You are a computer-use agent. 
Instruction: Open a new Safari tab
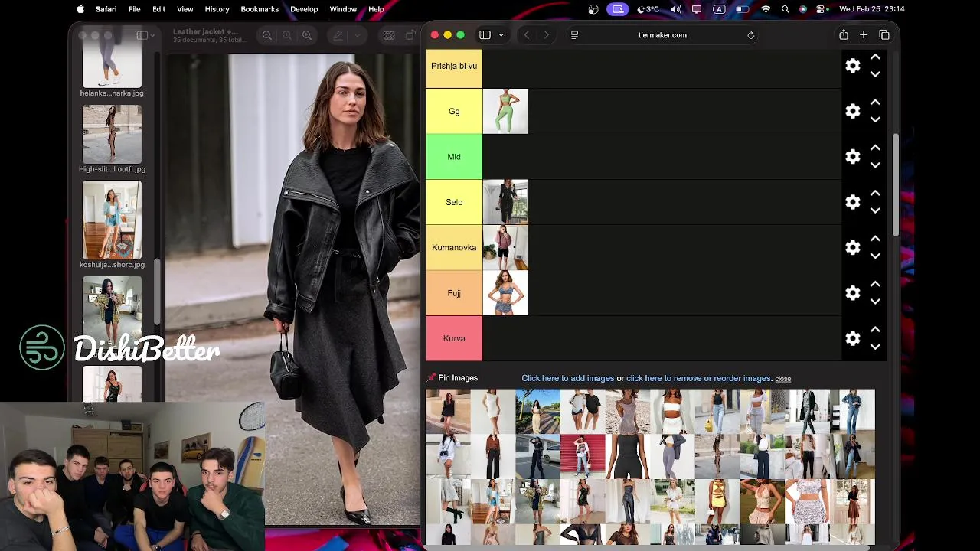864,34
